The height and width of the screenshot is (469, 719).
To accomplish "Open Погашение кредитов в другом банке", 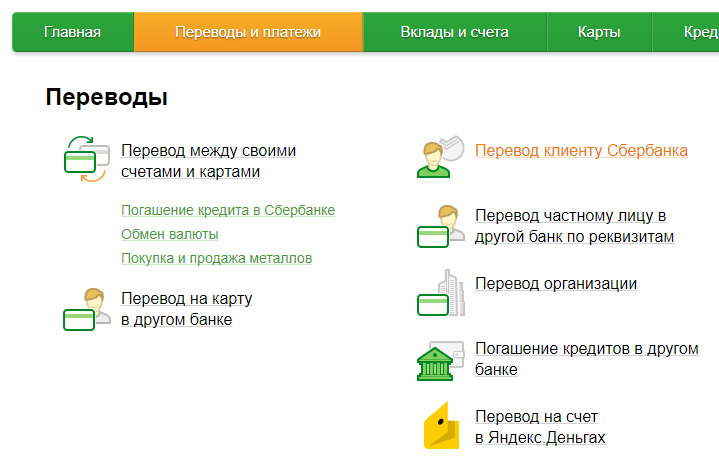I will [586, 359].
